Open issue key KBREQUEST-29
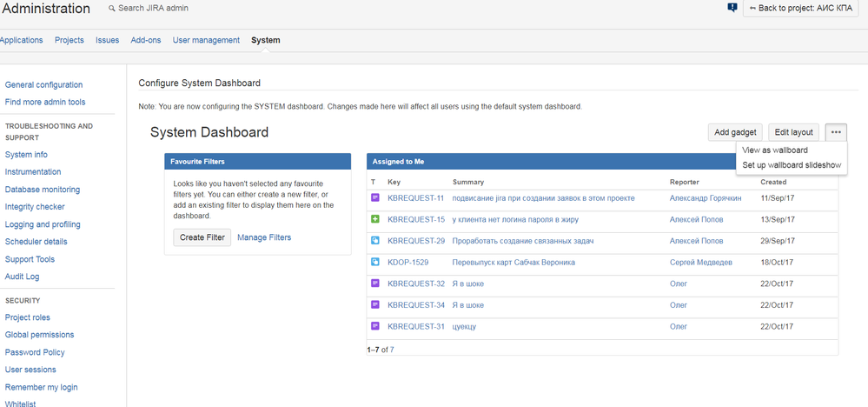Viewport: 868px width, 407px height. pyautogui.click(x=416, y=241)
